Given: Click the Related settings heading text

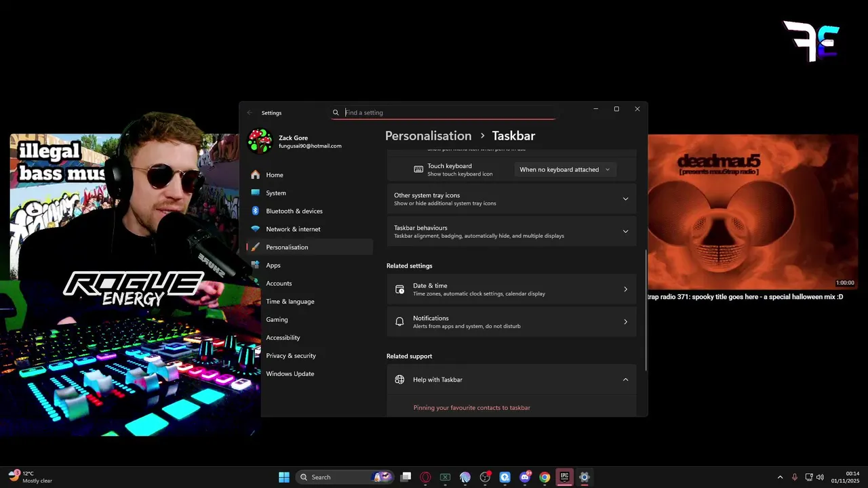Looking at the screenshot, I should point(409,266).
